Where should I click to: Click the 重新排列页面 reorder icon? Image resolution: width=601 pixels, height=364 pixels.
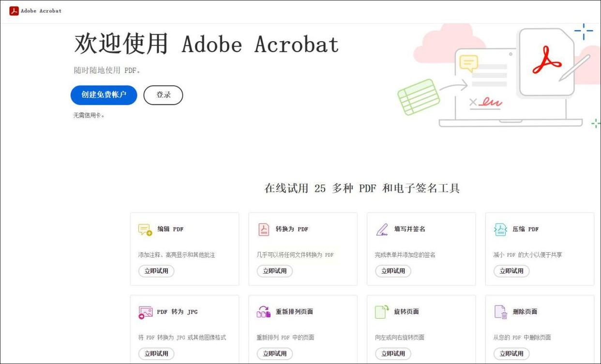click(x=264, y=312)
